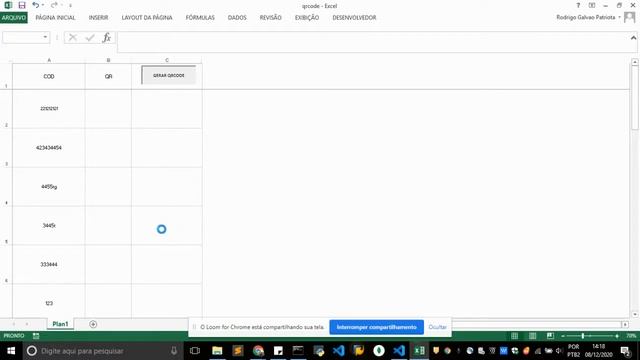This screenshot has width=640, height=360.
Task: Click the GERAR QRCODE button
Action: 169,75
